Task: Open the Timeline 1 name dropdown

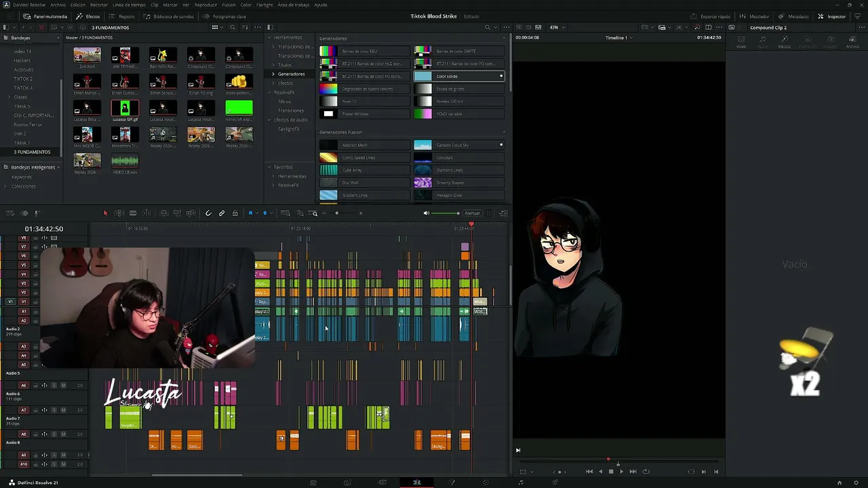Action: click(x=618, y=38)
